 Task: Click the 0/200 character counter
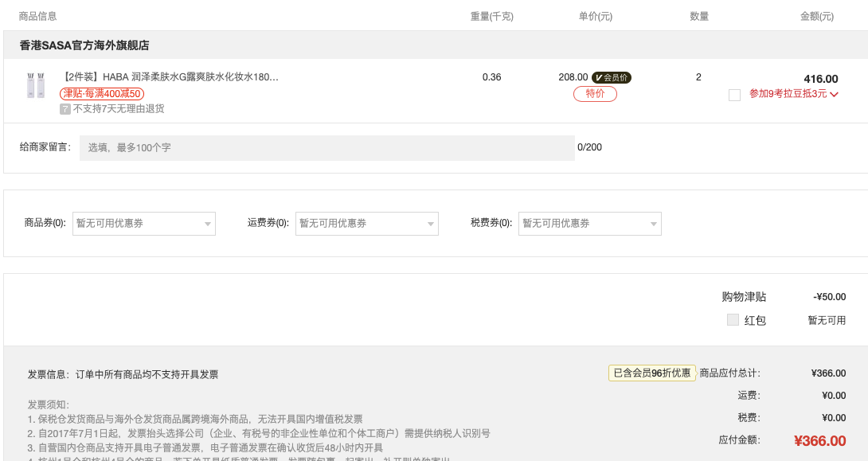coord(589,147)
